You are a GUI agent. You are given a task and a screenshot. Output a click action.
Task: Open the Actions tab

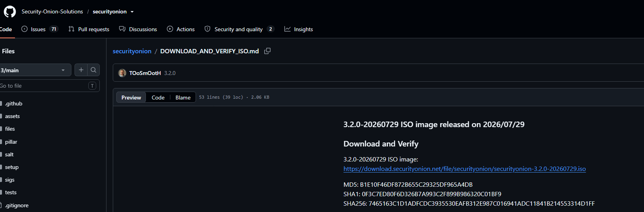click(181, 29)
